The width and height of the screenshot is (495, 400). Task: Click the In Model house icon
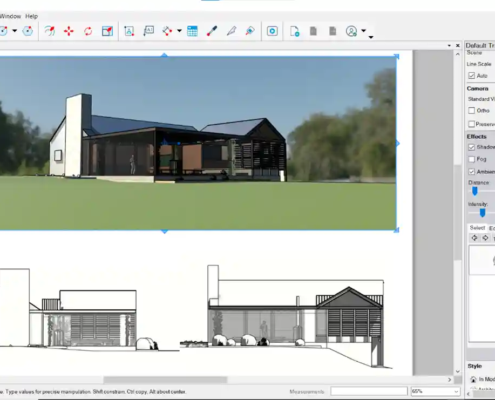pyautogui.click(x=473, y=379)
